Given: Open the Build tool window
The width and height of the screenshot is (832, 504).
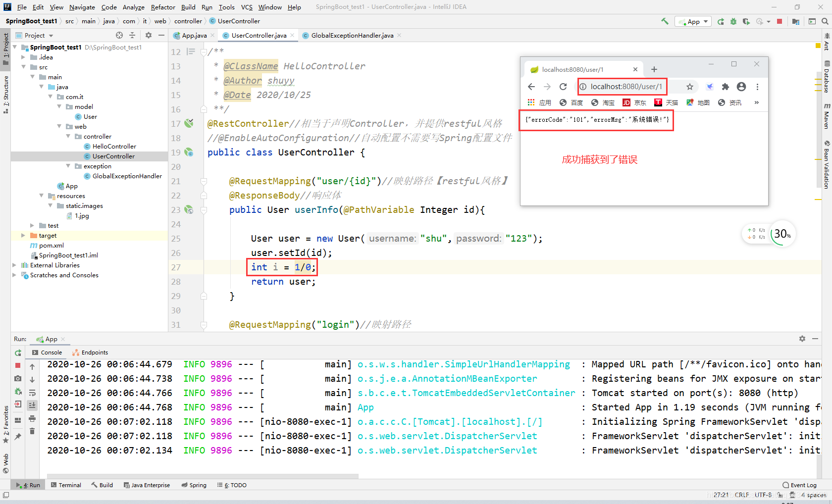Looking at the screenshot, I should 102,485.
